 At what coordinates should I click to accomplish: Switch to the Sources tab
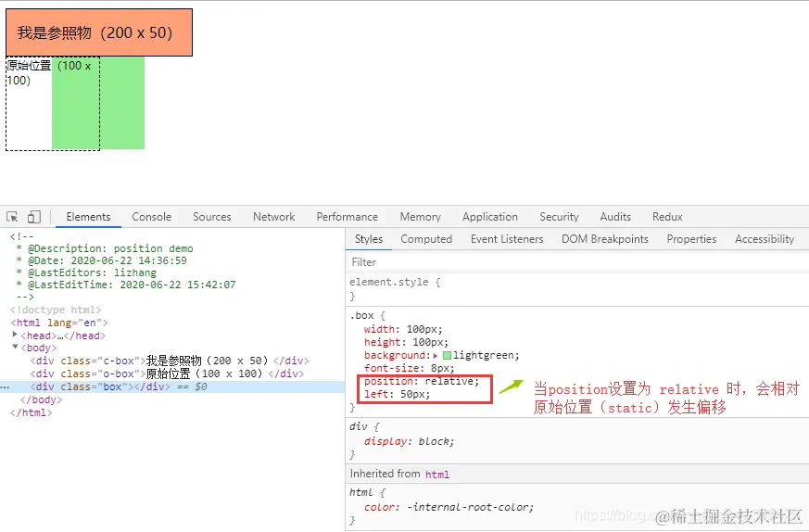pyautogui.click(x=211, y=217)
